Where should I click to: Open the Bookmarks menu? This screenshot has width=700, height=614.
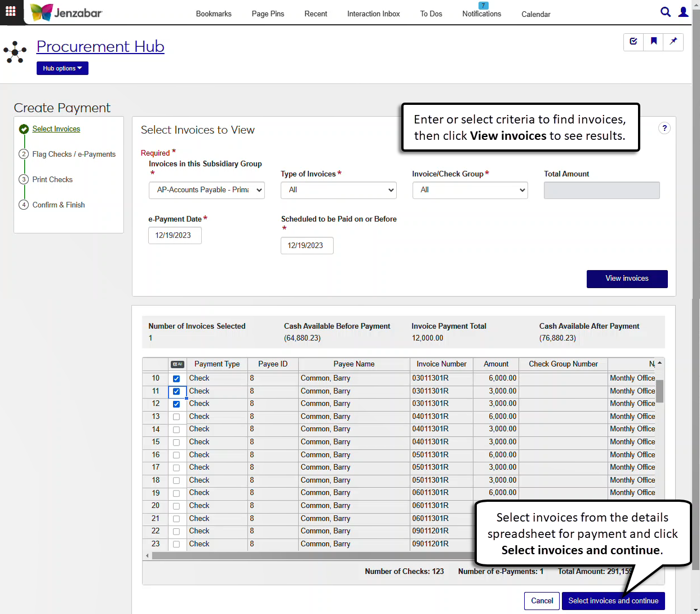tap(214, 14)
